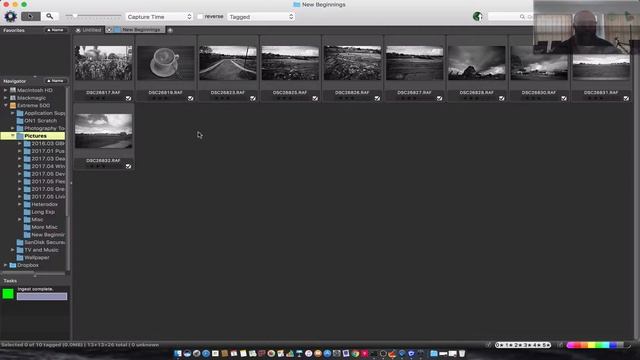640x360 pixels.
Task: Select the arrow pointer tool
Action: 31,16
